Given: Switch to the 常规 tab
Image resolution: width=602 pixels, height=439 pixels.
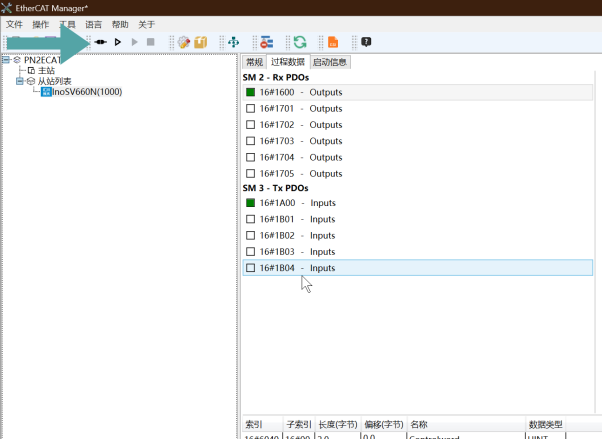Looking at the screenshot, I should 254,62.
